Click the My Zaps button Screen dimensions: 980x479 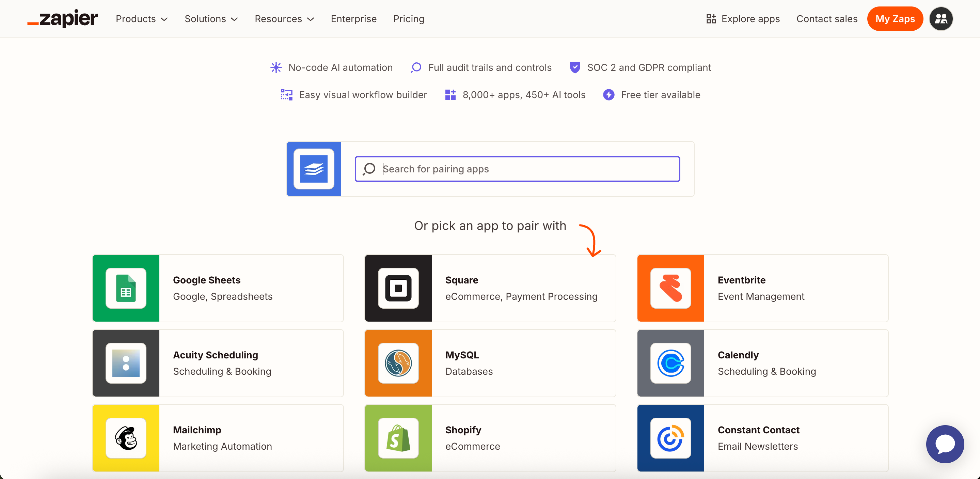point(895,19)
